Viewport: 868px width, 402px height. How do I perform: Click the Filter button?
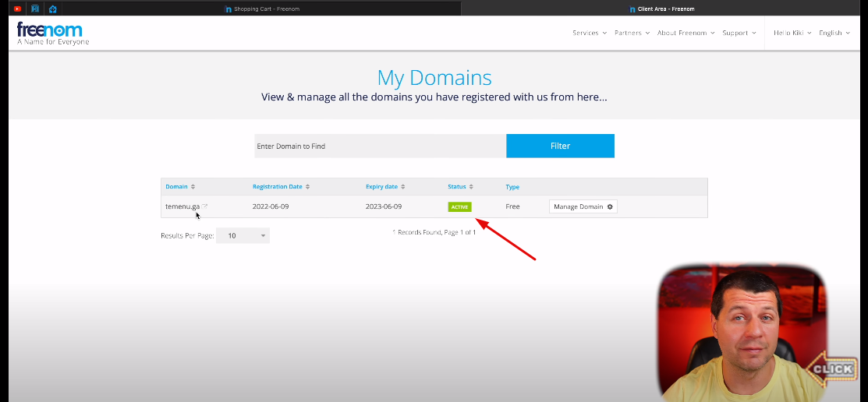(x=560, y=146)
